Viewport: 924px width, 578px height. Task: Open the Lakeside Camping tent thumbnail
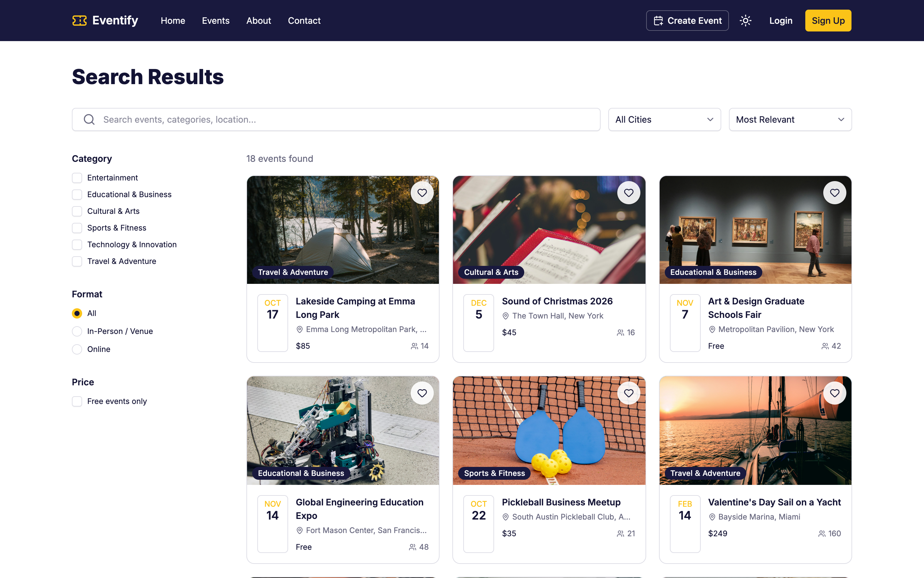tap(343, 230)
